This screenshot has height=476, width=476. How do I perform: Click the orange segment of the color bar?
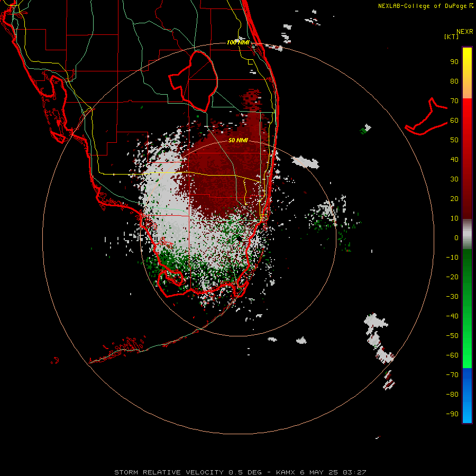tap(467, 91)
